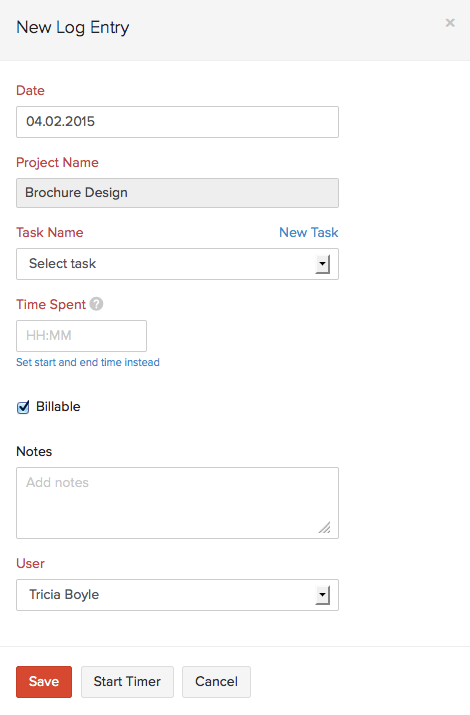The height and width of the screenshot is (715, 470).
Task: Click the Brochure Design project name field
Action: tap(177, 193)
